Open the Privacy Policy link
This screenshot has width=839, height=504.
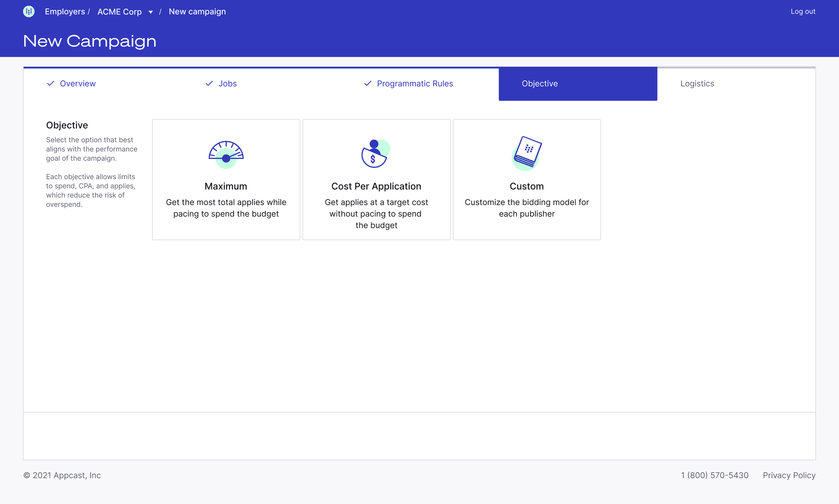(x=789, y=475)
